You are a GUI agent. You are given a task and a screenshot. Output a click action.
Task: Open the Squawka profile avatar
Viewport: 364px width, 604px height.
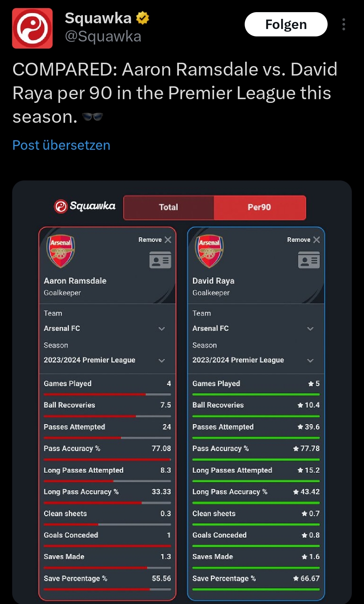click(x=32, y=28)
